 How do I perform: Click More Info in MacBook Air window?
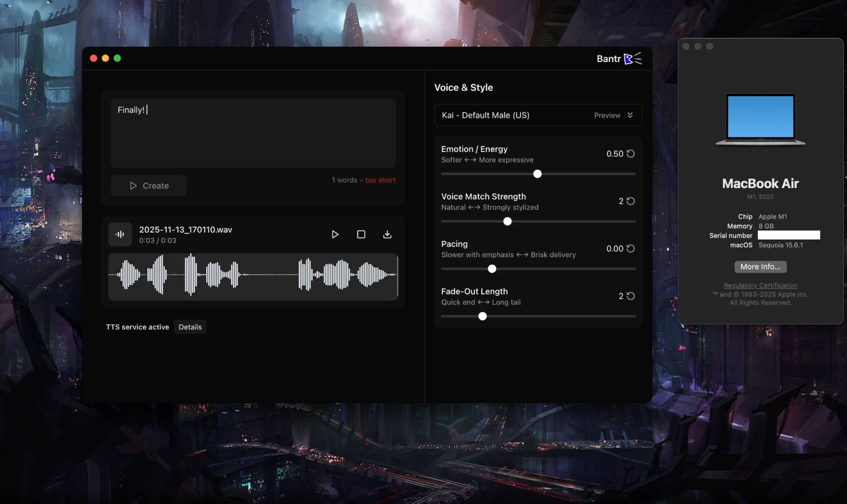[760, 267]
